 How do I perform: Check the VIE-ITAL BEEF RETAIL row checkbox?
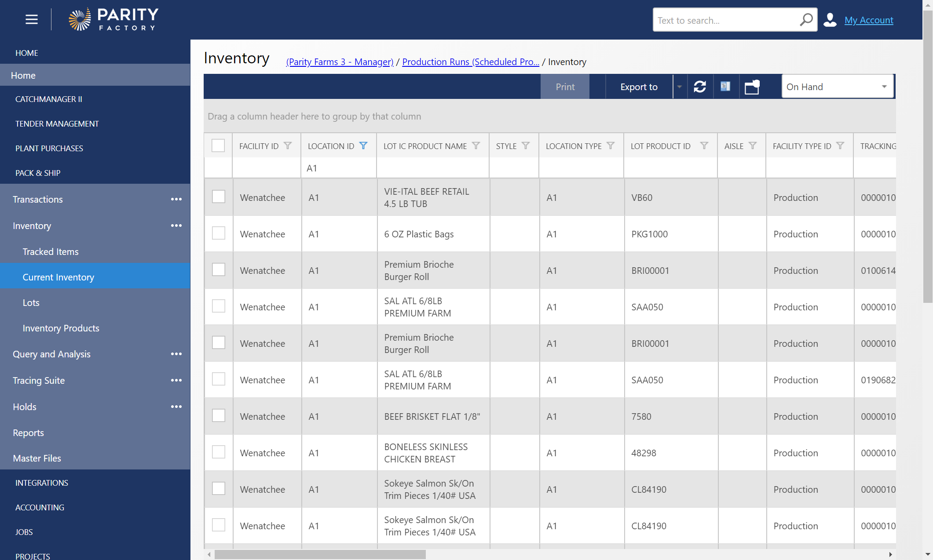point(219,197)
